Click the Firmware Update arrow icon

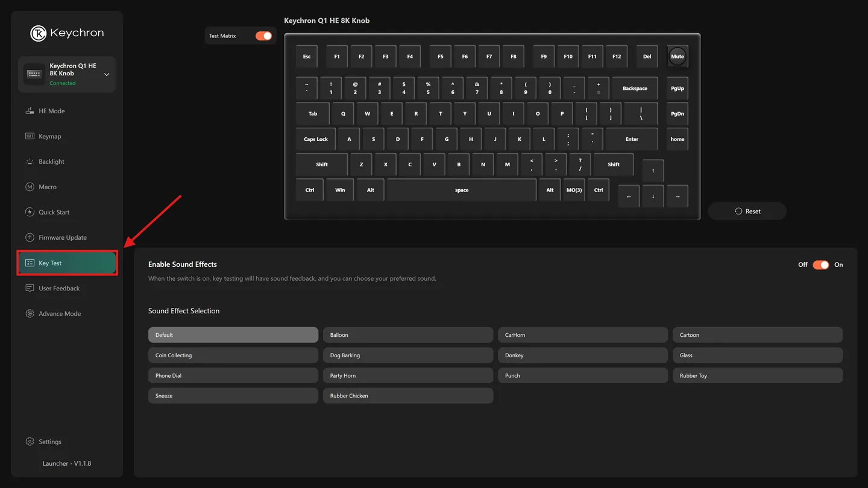30,237
